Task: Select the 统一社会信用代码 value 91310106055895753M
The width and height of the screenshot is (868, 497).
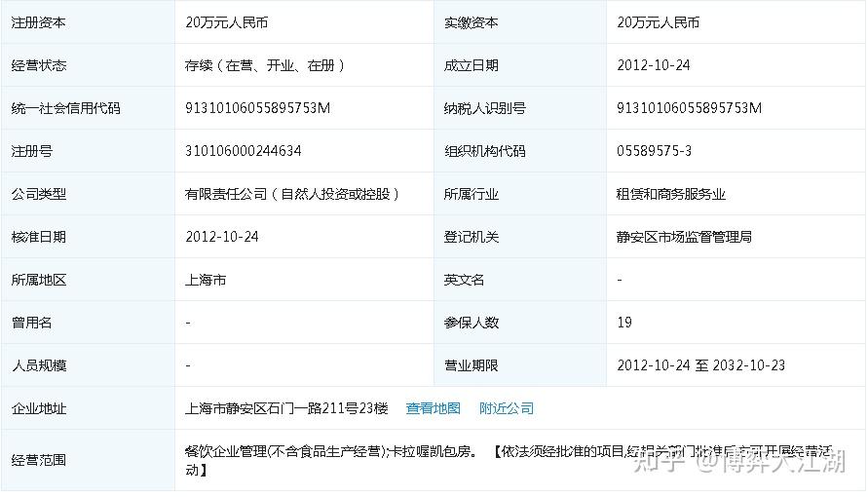Action: coord(258,108)
